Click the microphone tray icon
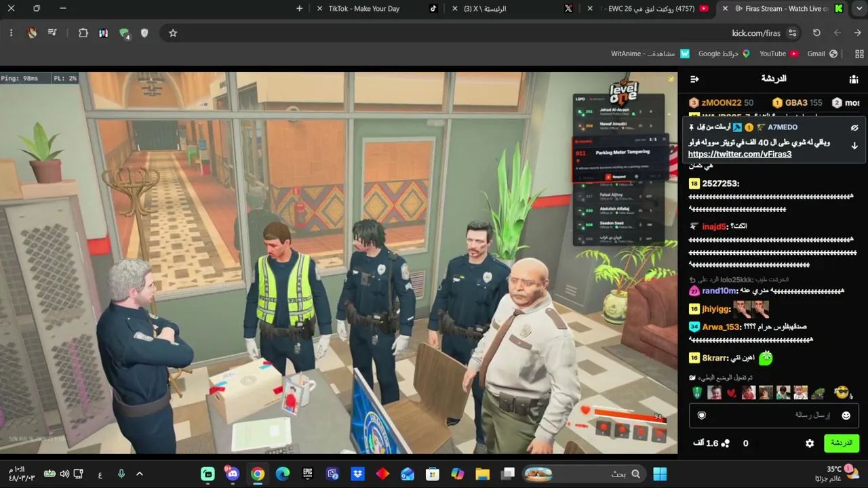This screenshot has width=868, height=488. point(121,474)
